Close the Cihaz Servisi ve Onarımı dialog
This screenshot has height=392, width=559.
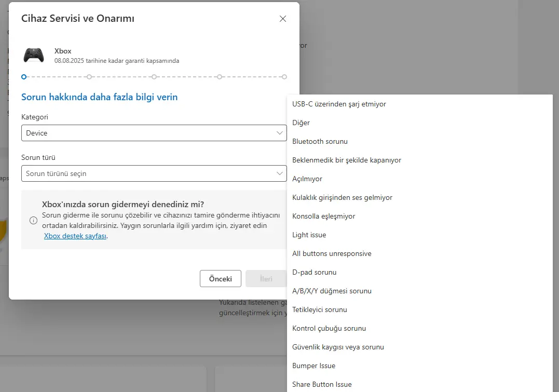(x=283, y=19)
